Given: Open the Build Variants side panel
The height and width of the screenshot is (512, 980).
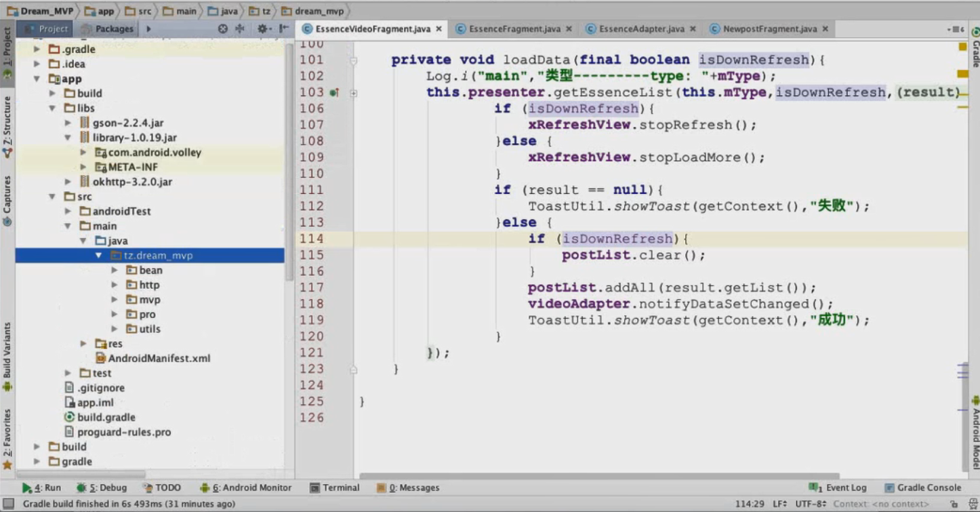Looking at the screenshot, I should (x=7, y=356).
